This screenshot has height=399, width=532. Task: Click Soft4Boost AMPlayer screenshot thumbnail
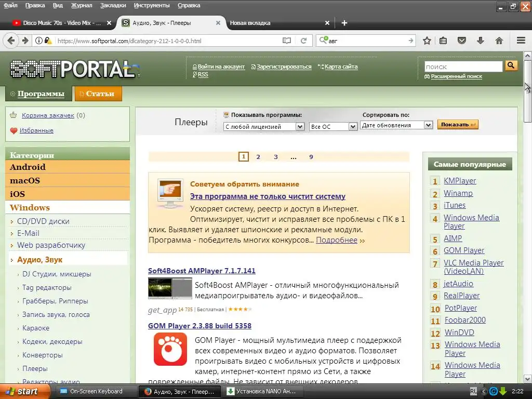170,288
